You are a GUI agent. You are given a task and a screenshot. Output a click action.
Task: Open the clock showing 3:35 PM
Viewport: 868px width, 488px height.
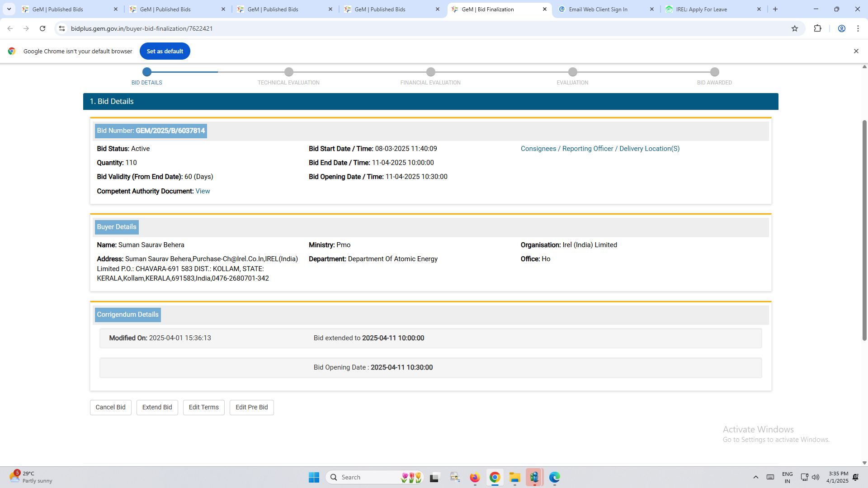[837, 477]
